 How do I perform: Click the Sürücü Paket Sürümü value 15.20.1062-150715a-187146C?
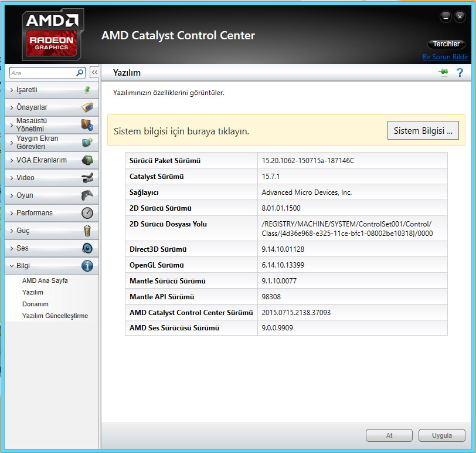[308, 161]
